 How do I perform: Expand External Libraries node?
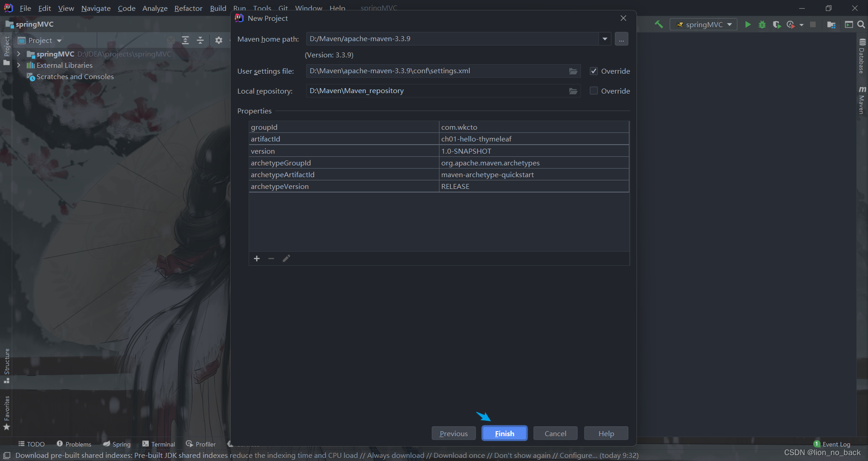click(x=19, y=65)
